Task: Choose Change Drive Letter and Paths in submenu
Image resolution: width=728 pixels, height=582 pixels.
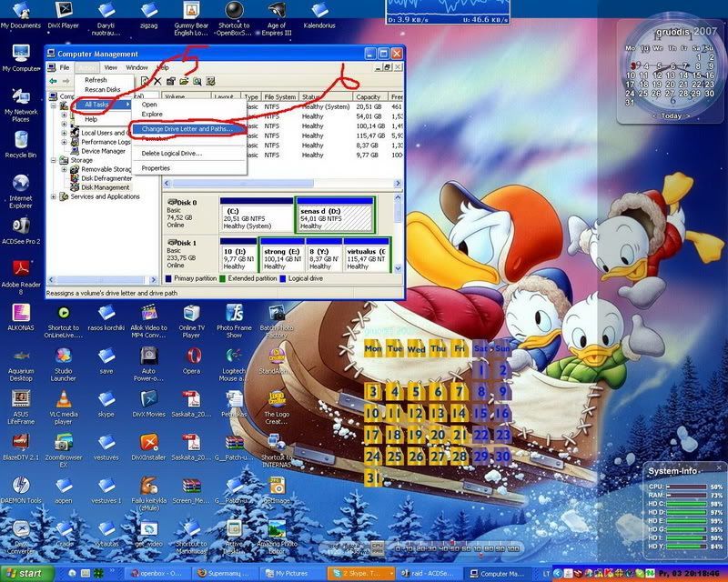Action: (x=187, y=129)
